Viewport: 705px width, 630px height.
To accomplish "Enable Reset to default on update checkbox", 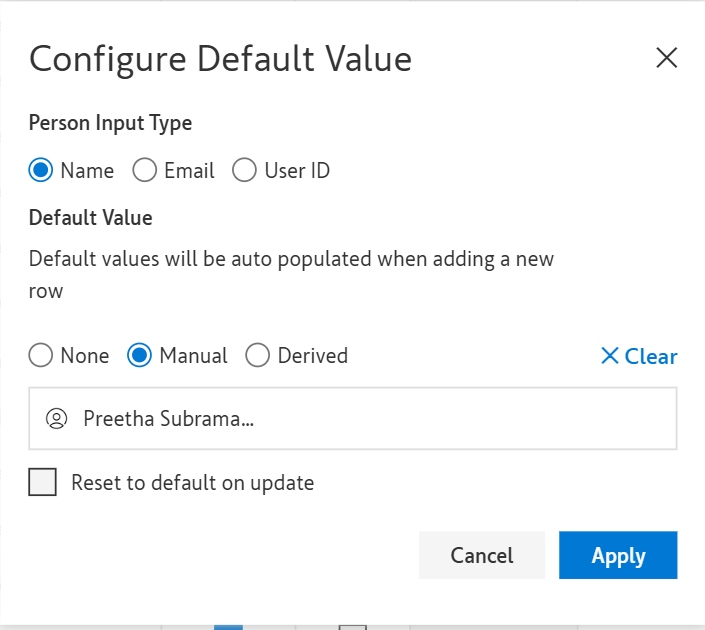I will coord(43,483).
